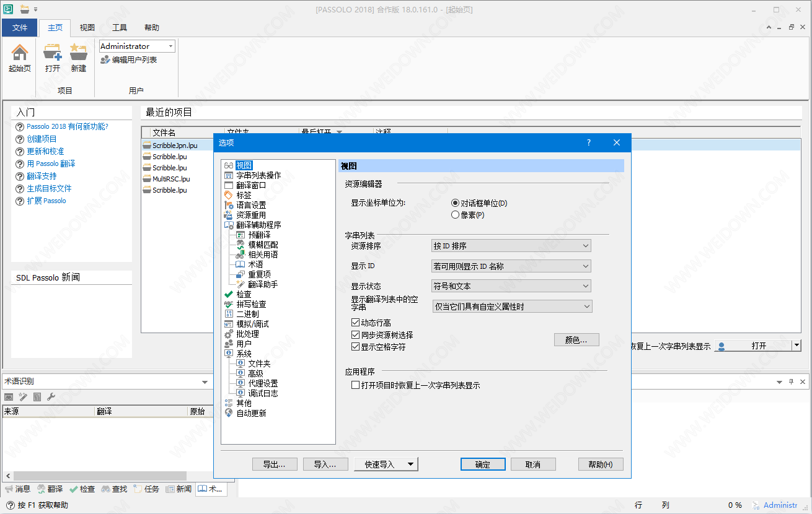Click the 颜色... button
812x514 pixels.
576,340
